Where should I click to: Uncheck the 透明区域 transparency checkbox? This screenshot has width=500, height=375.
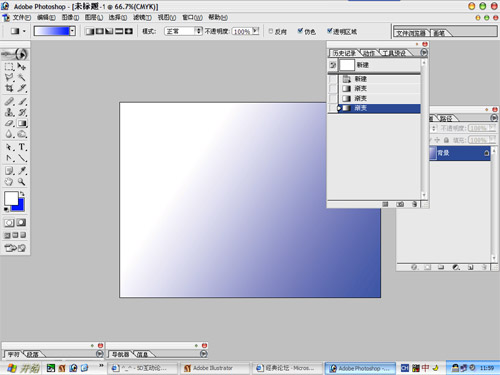(329, 31)
